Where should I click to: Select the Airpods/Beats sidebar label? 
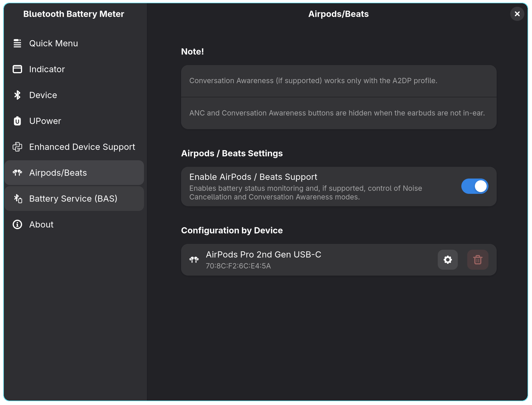(58, 173)
